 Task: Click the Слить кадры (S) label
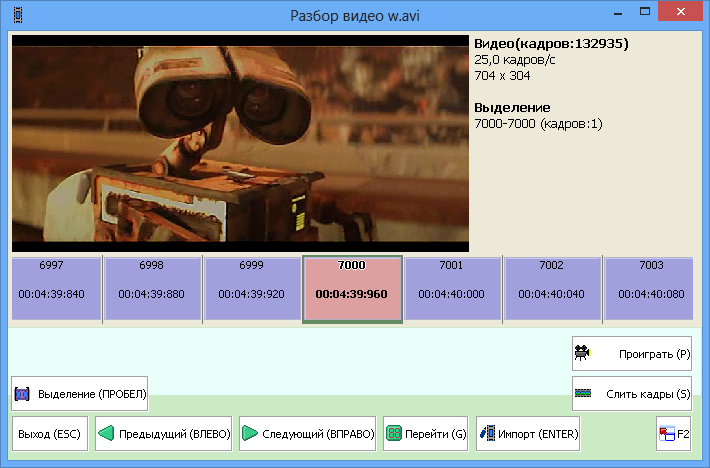click(648, 394)
